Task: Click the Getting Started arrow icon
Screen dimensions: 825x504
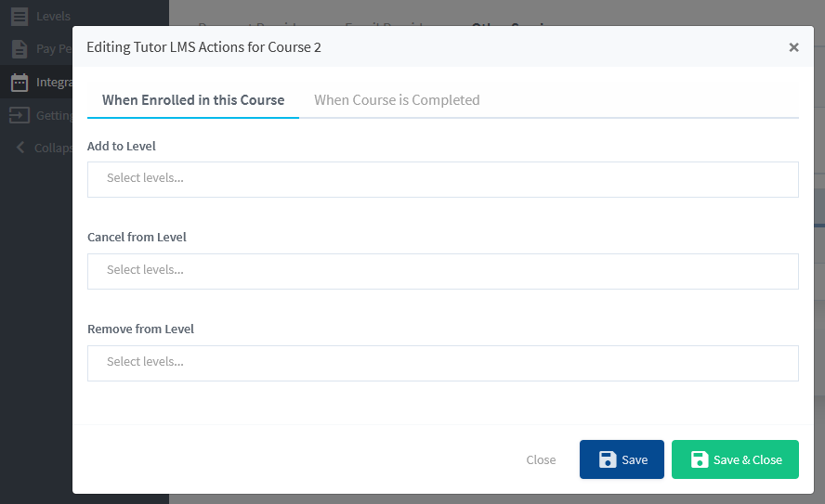Action: tap(20, 115)
